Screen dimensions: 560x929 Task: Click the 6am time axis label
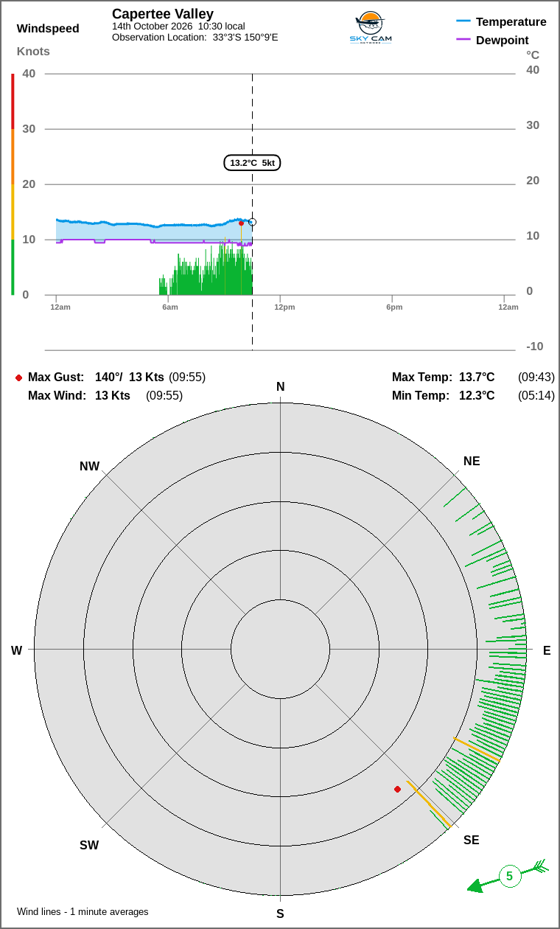pos(170,307)
